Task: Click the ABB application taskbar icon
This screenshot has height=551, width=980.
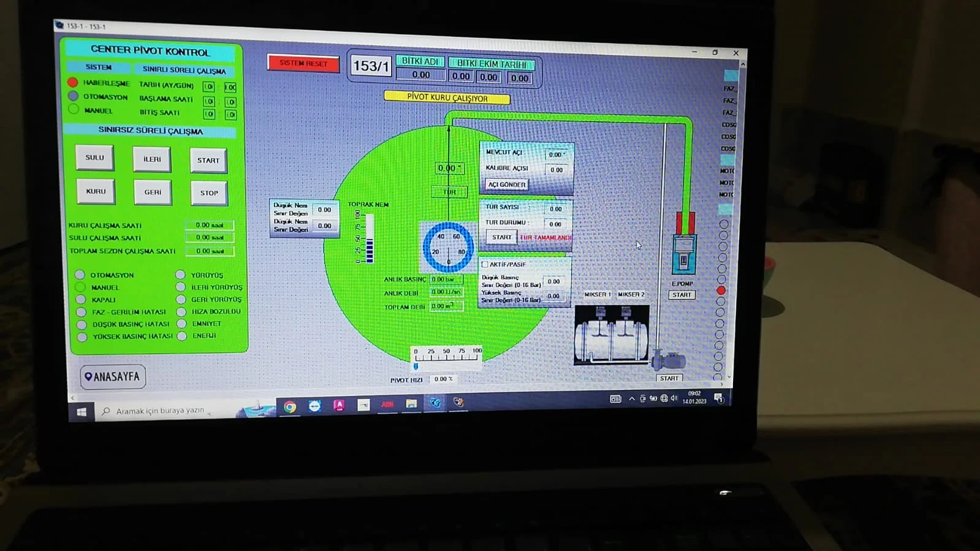Action: [x=387, y=405]
